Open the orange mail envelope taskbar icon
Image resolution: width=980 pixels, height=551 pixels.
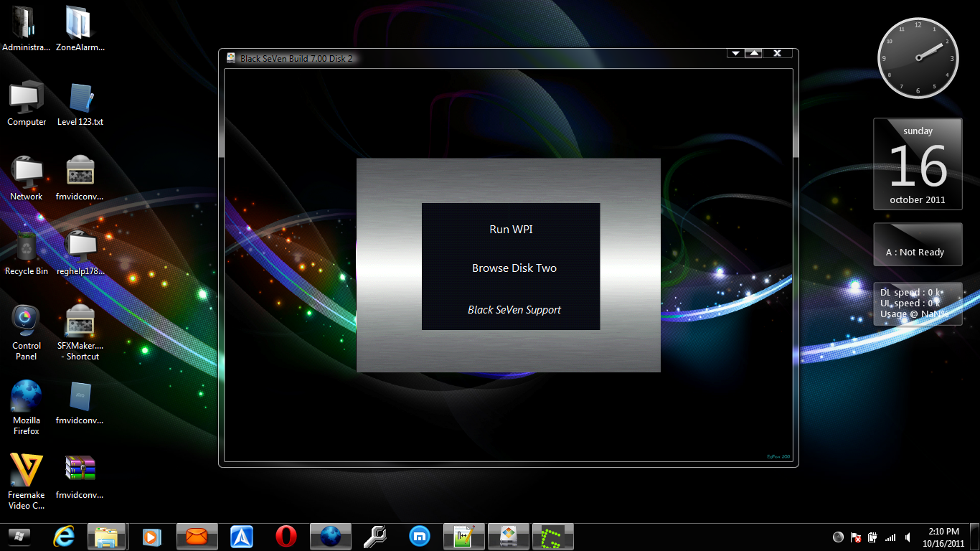tap(196, 536)
